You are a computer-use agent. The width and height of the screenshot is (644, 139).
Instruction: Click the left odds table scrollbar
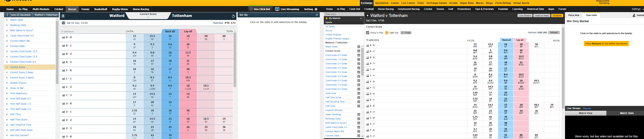pos(235,60)
